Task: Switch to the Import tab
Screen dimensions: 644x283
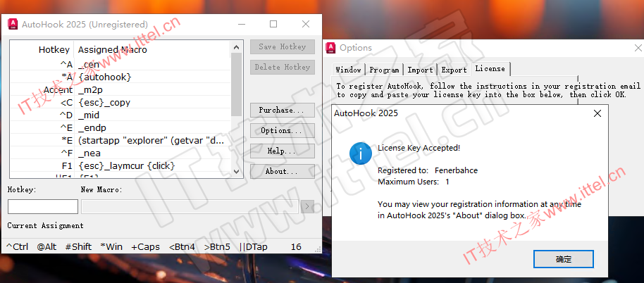Action: [420, 70]
